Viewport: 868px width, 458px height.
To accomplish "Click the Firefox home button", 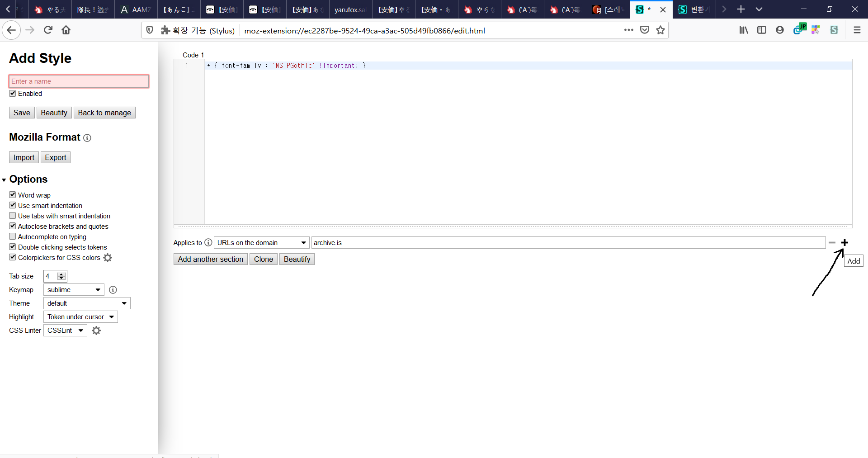I will click(66, 30).
